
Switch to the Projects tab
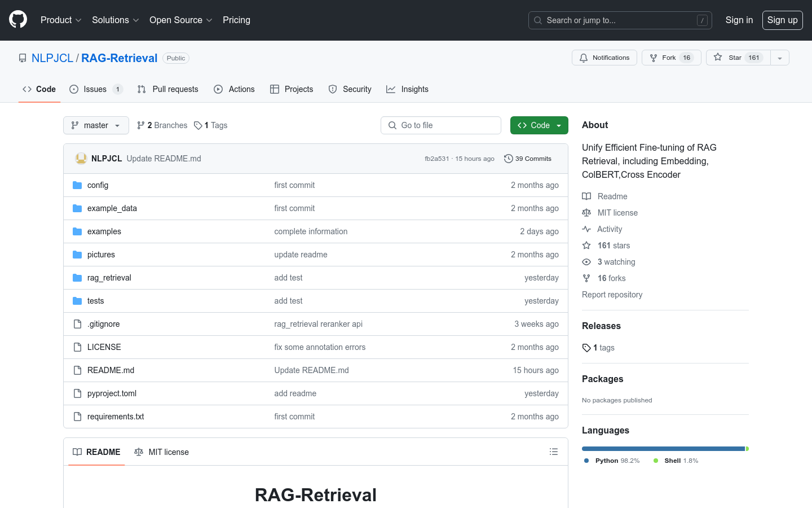click(292, 89)
